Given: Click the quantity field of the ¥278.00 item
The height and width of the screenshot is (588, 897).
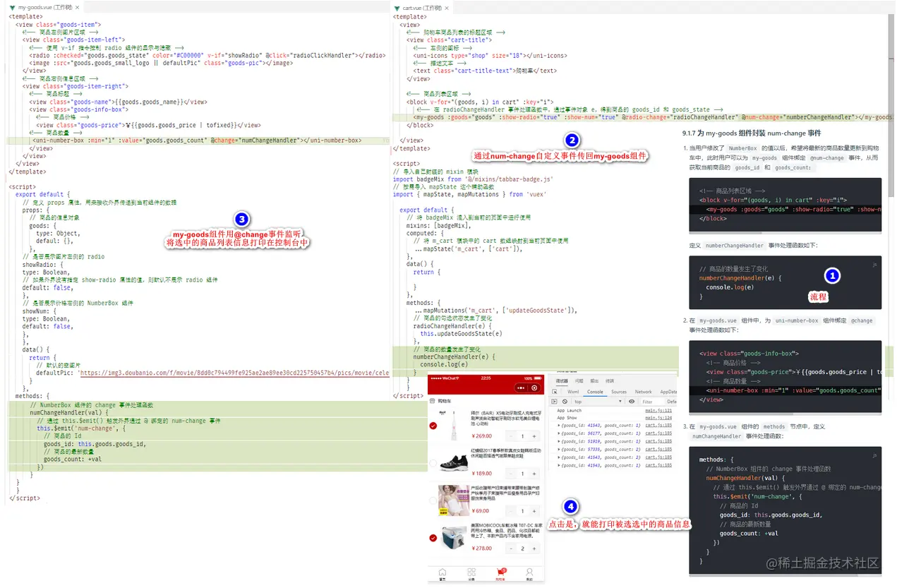Looking at the screenshot, I should [523, 548].
